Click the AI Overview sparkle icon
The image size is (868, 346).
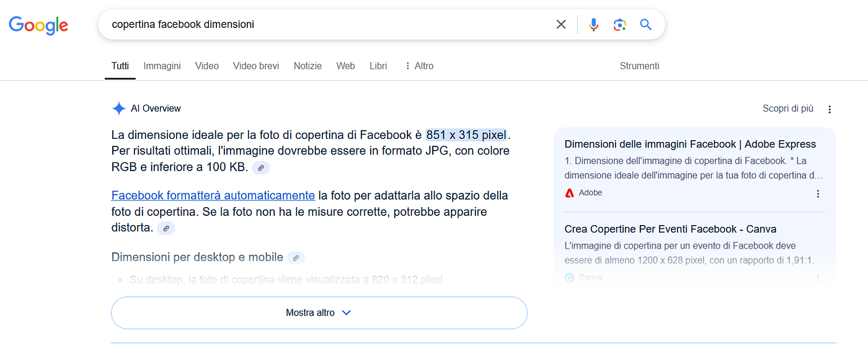click(118, 109)
